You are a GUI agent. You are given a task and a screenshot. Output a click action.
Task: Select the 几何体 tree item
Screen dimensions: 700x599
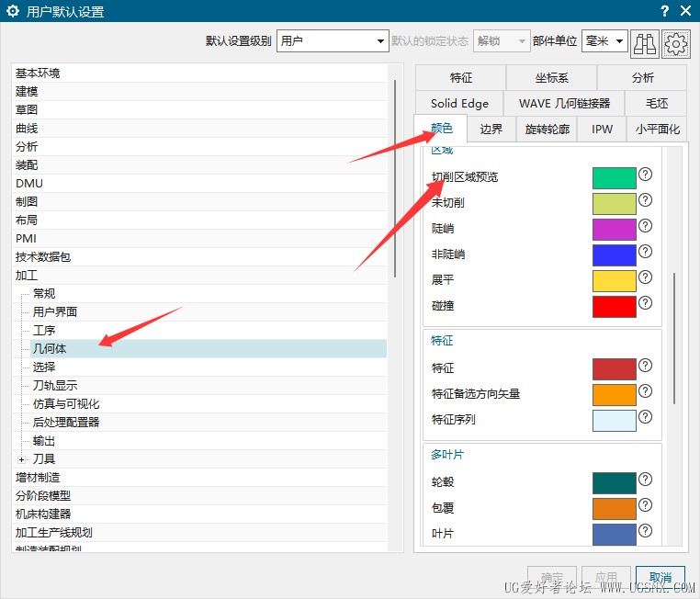pyautogui.click(x=209, y=348)
